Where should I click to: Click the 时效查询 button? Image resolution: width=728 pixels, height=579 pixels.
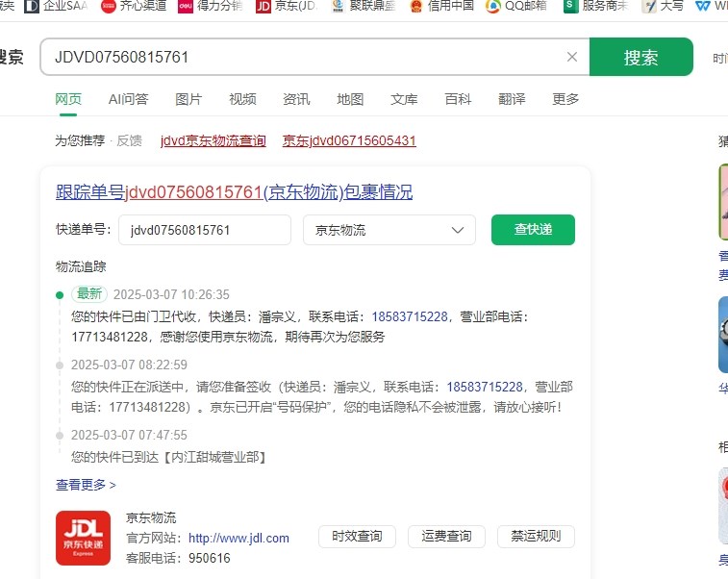coord(357,537)
